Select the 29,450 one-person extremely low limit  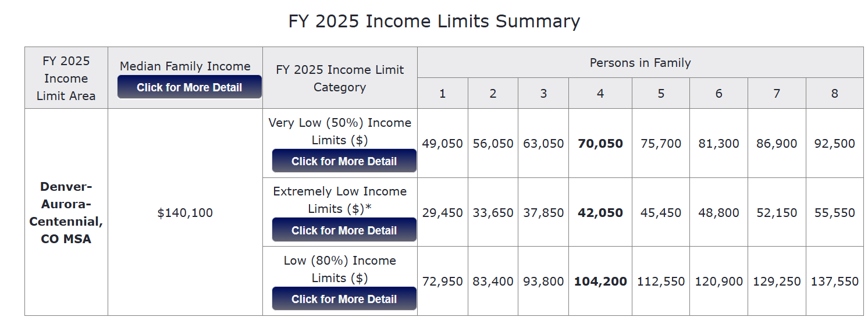(x=442, y=213)
